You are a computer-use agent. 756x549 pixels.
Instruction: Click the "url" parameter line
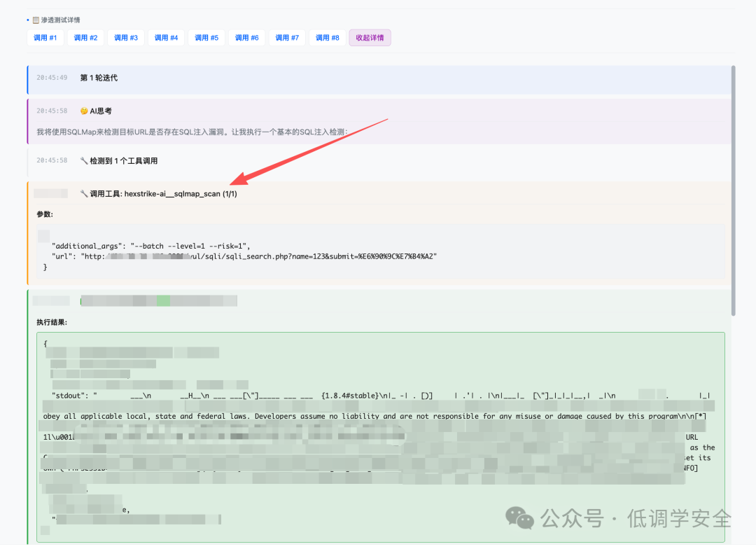244,257
